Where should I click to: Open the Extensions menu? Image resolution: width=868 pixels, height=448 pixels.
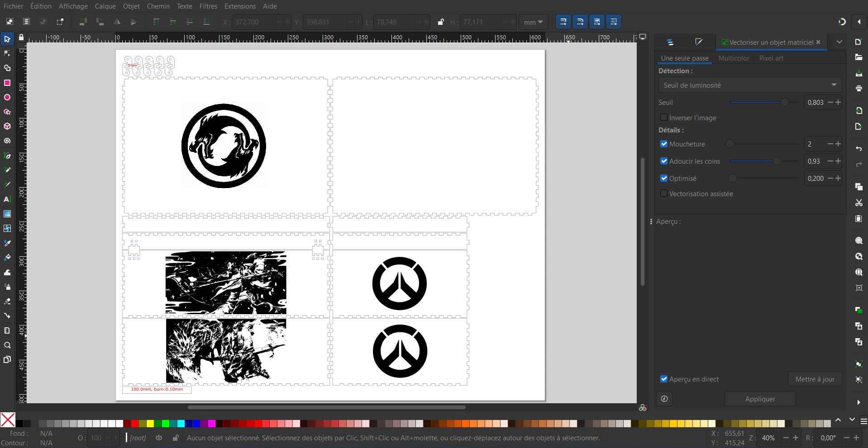tap(240, 6)
